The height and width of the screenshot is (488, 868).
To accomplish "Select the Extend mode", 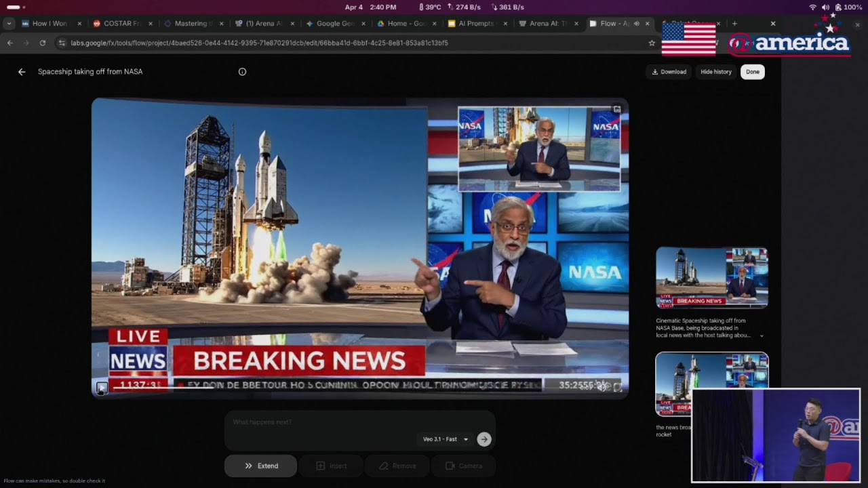I will pyautogui.click(x=261, y=466).
